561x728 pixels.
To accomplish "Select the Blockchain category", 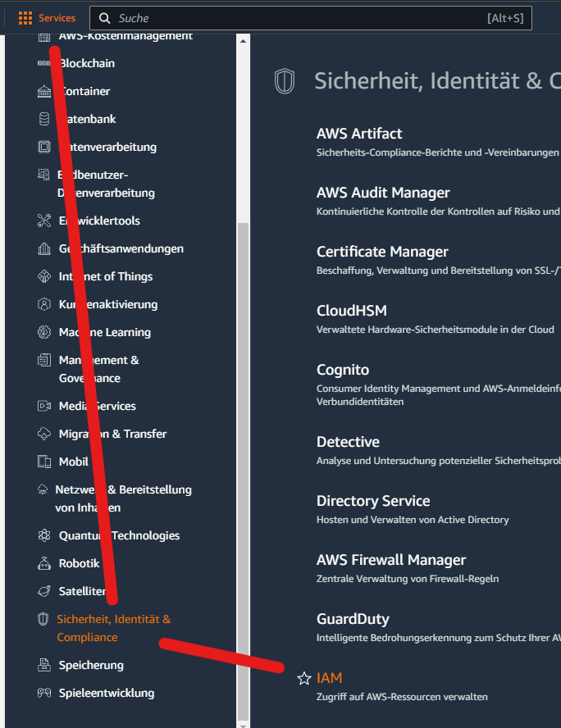I will point(86,63).
